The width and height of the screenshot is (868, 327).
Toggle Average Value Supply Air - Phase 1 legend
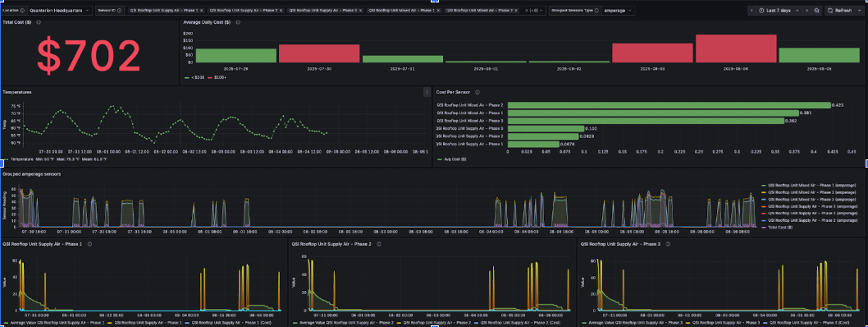57,322
